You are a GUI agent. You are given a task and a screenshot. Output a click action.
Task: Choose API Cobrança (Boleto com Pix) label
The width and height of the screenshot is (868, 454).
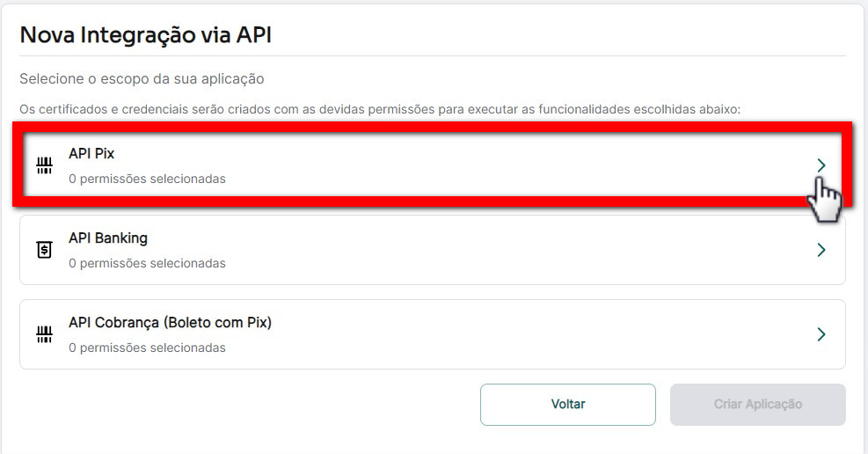[170, 322]
